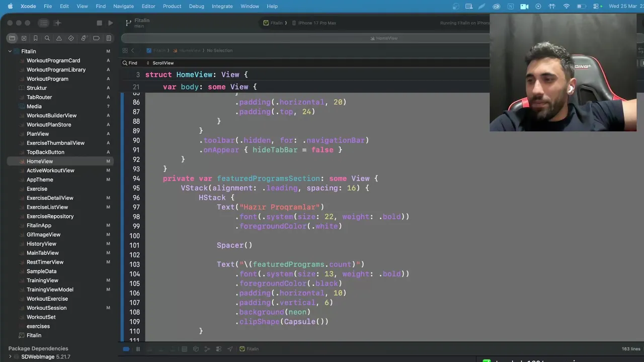
Task: Open the Issue navigator warning icon
Action: [x=59, y=38]
